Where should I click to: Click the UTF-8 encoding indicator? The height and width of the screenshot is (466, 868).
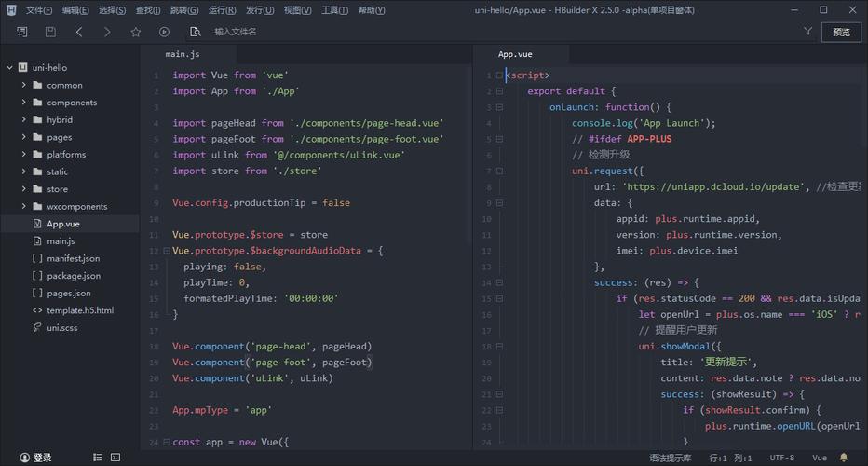(x=782, y=458)
